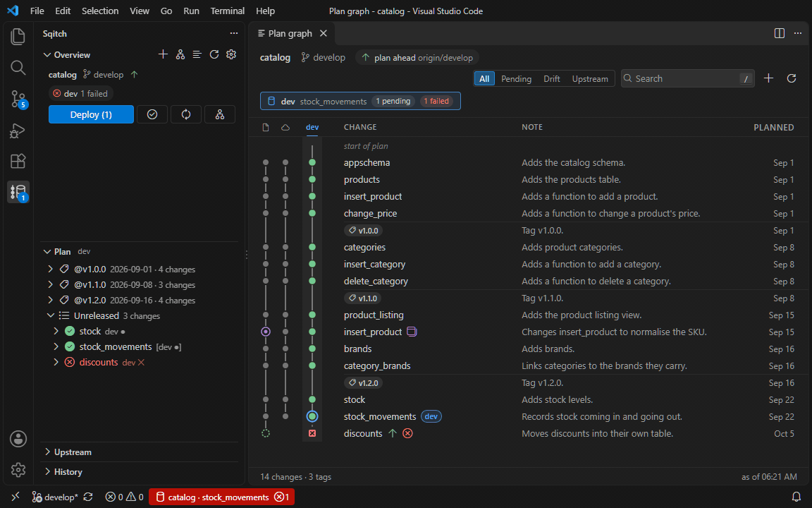Collapse the Unreleased group
Screen dimensions: 812x508
point(50,315)
